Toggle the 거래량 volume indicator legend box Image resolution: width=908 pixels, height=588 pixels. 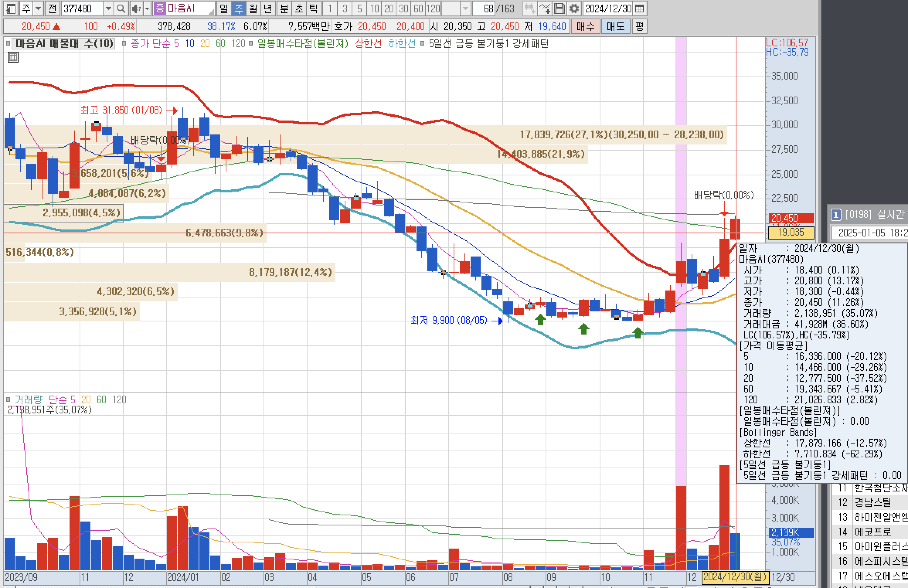pos(9,399)
